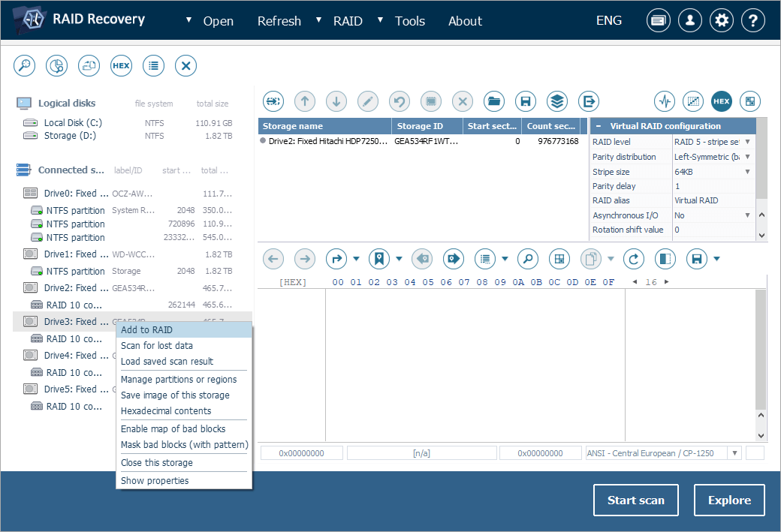Screen dimensions: 781x532
Task: Click the settings gear icon in header
Action: point(722,21)
